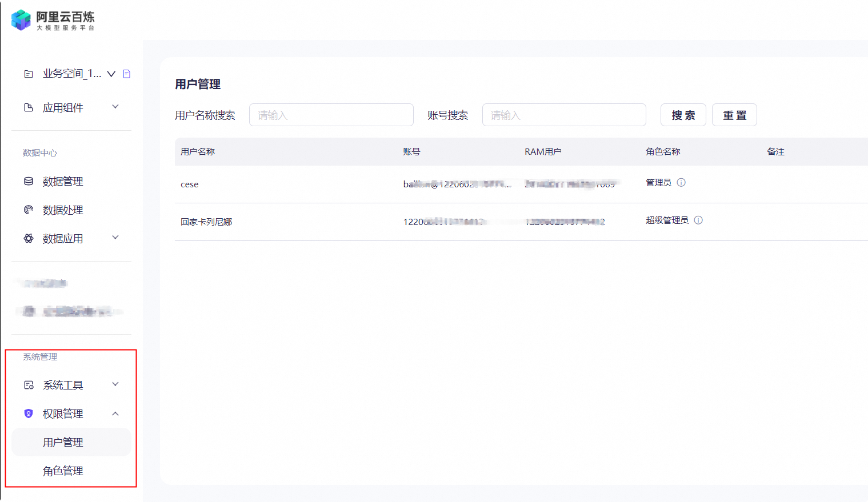The height and width of the screenshot is (502, 868).
Task: Click the 账号 column header
Action: tap(411, 151)
